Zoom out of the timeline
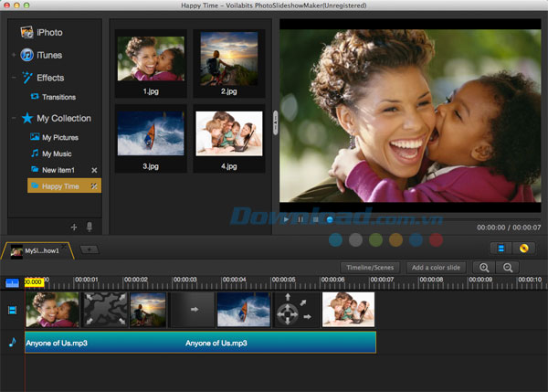Viewport: 548px width, 392px height. pos(506,267)
